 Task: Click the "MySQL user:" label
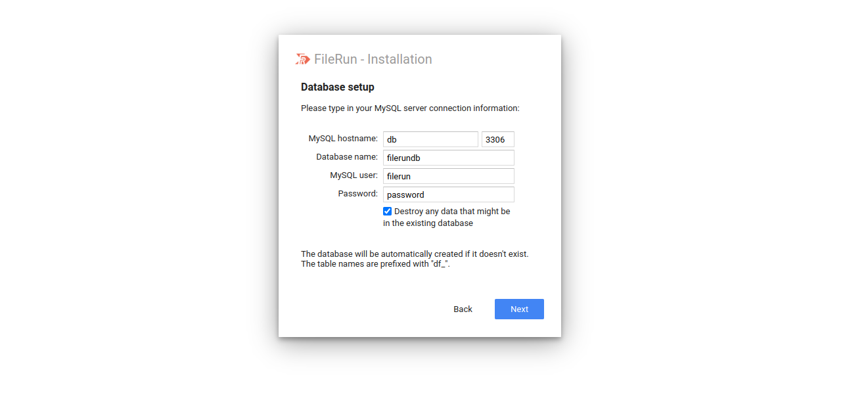354,175
